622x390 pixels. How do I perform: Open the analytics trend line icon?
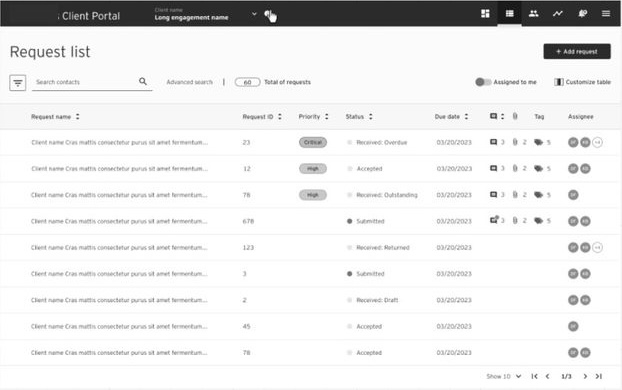558,13
